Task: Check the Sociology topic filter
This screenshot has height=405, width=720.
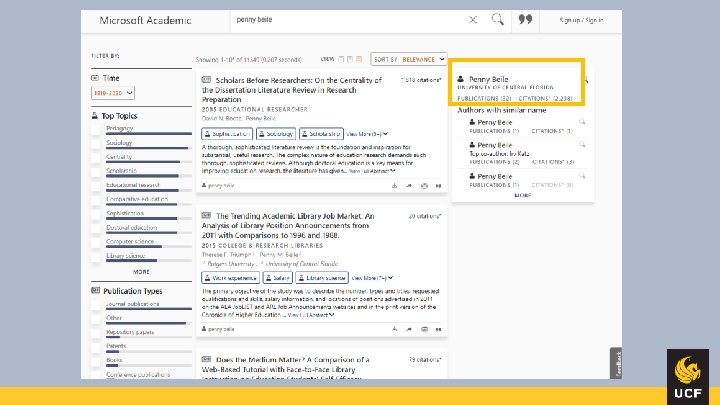Action: [96, 144]
